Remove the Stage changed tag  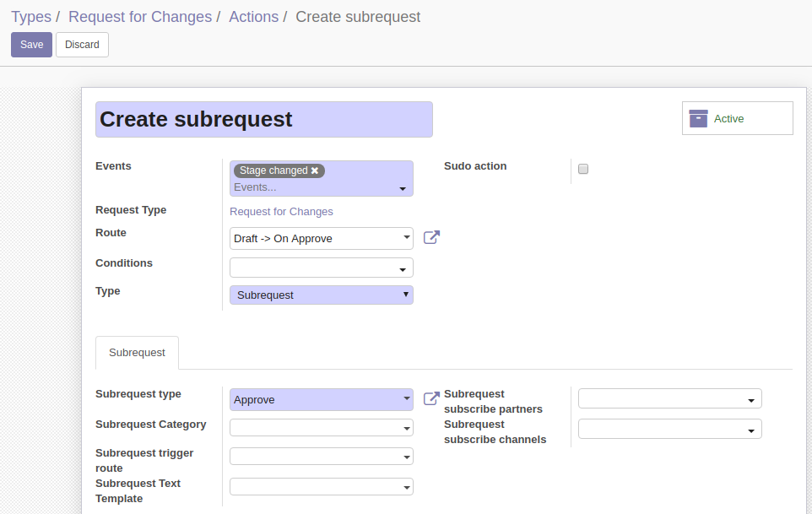314,170
